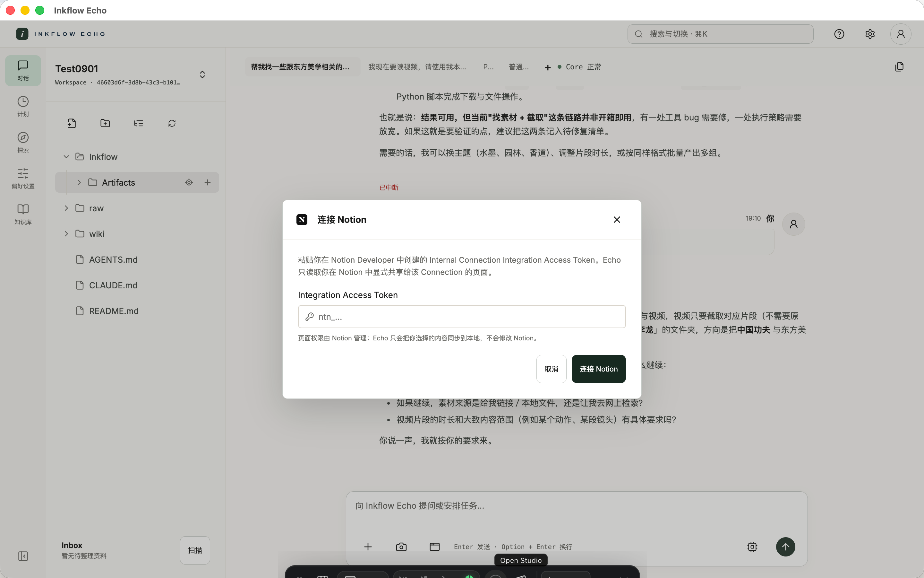
Task: Send message with arrow button
Action: click(785, 547)
